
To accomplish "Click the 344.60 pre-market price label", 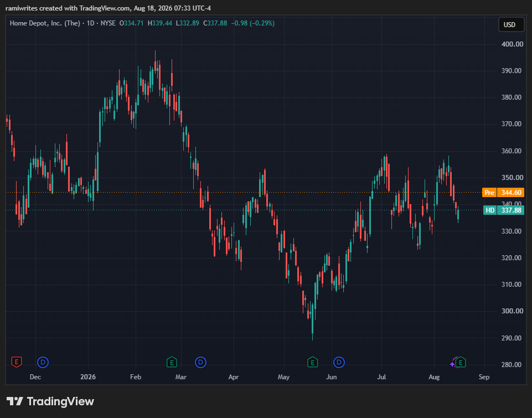I will point(511,192).
